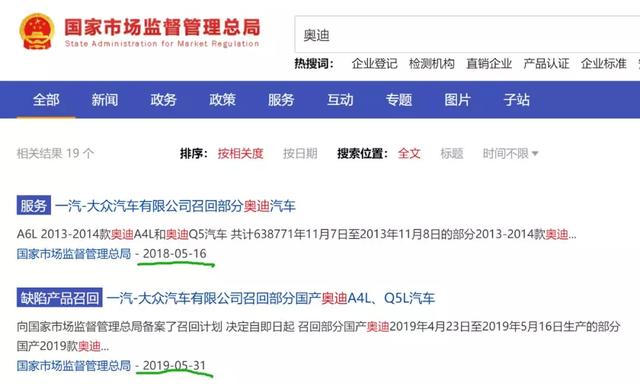Click the 缺陷产品召回 tag
Image resolution: width=640 pixels, height=386 pixels.
click(60, 298)
